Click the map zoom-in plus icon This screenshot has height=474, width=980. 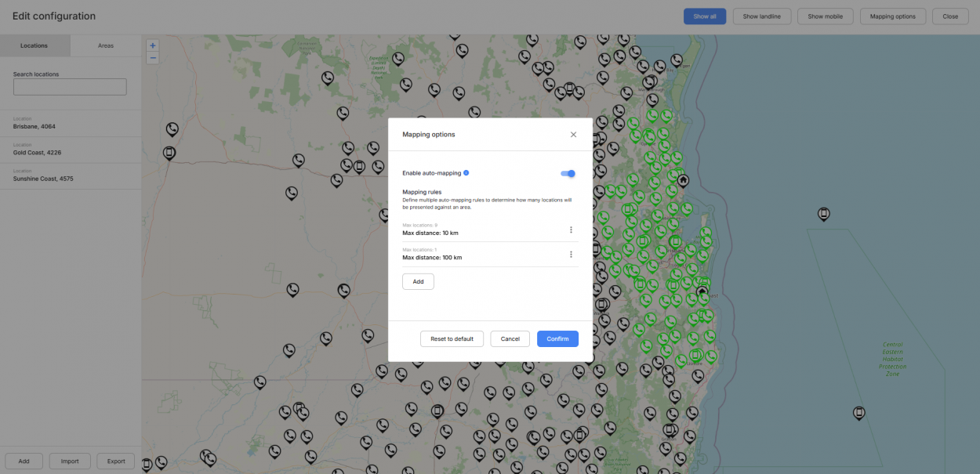pyautogui.click(x=152, y=45)
